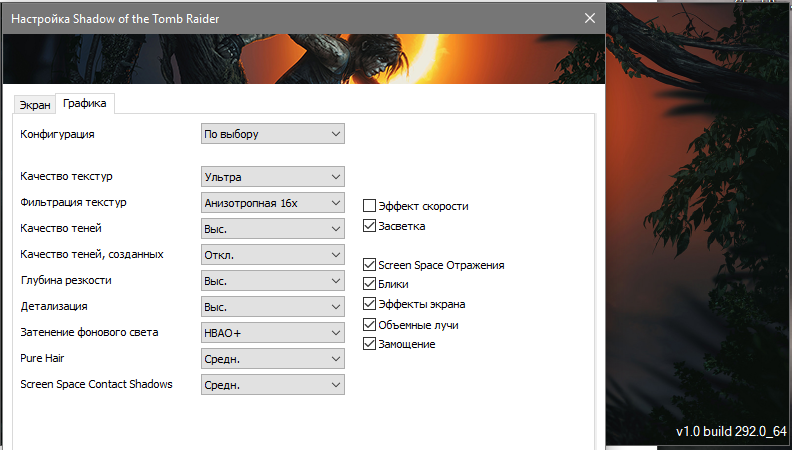Screen dimensions: 792x450
Task: Click the Глубина резкости label
Action: point(66,280)
